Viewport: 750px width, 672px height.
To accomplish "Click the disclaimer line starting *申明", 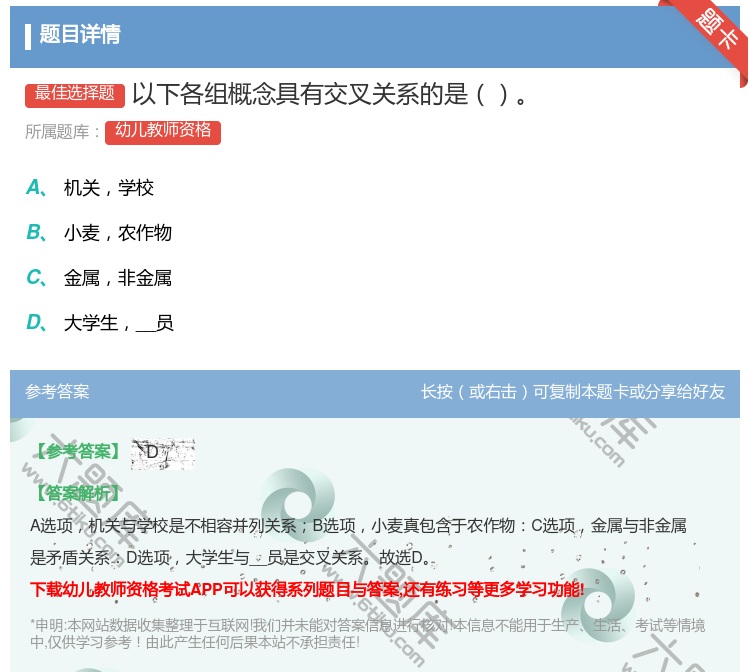I will pos(367,625).
